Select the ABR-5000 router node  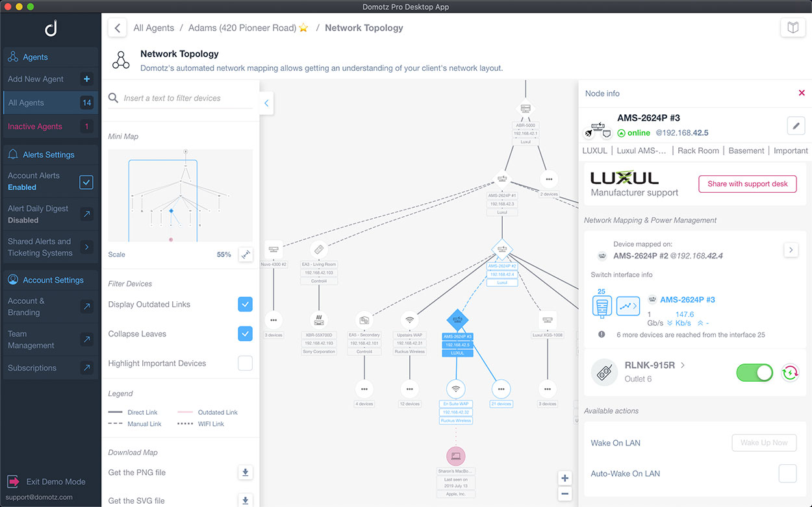coord(526,109)
